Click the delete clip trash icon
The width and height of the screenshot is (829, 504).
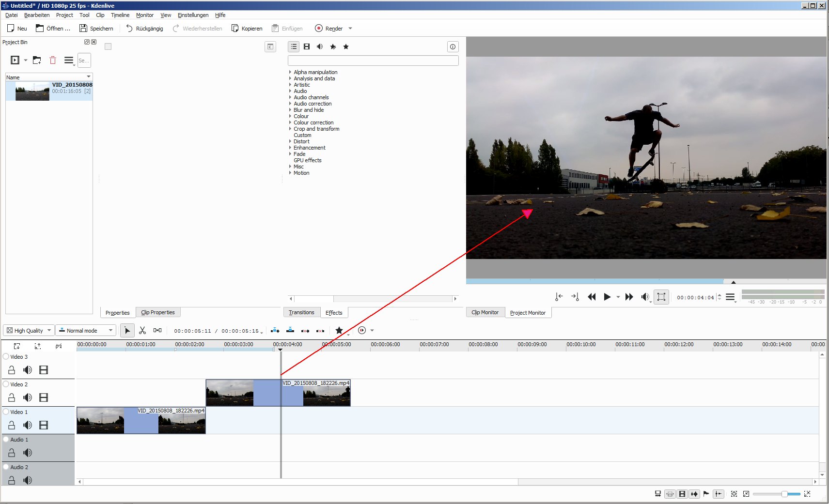coord(53,61)
